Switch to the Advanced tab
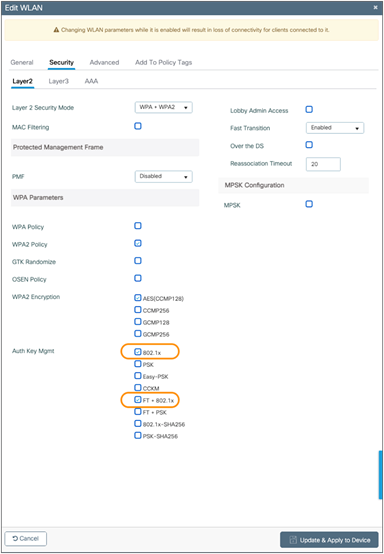The height and width of the screenshot is (554, 384). [x=104, y=62]
